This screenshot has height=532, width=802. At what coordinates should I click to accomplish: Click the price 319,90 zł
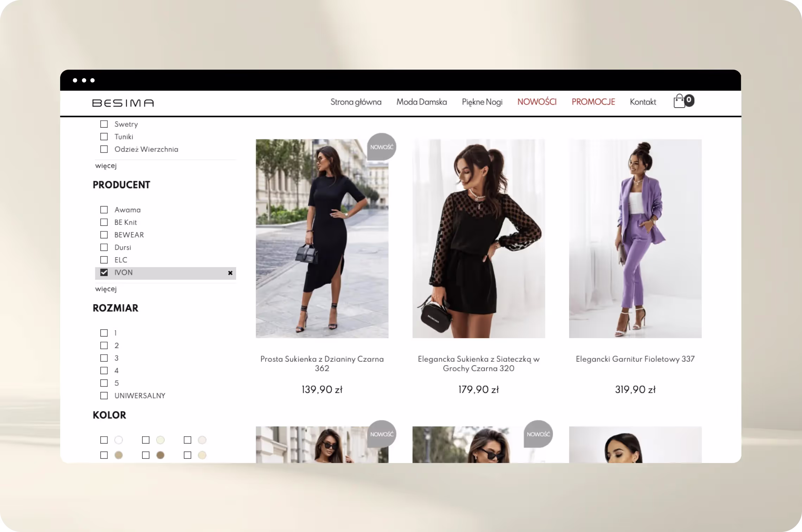coord(635,389)
